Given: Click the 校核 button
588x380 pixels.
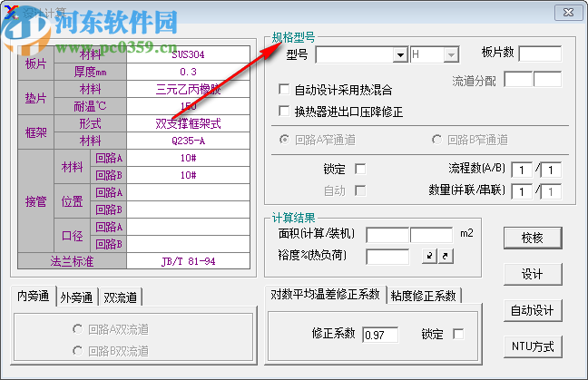Looking at the screenshot, I should [x=533, y=238].
